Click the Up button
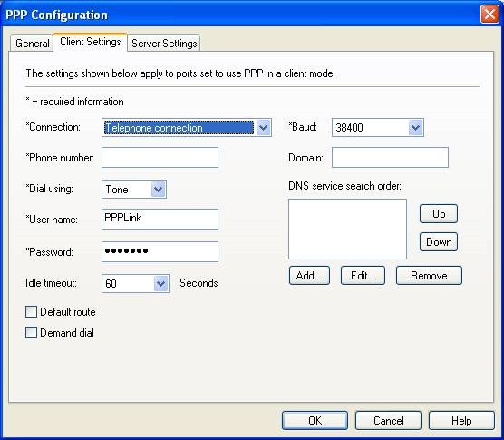Screen dimensions: 504x440 point(439,213)
